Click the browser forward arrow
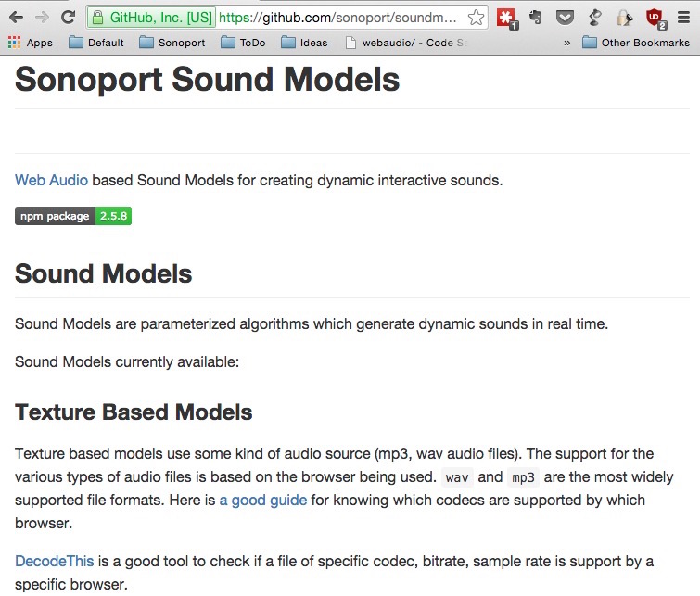 42,18
